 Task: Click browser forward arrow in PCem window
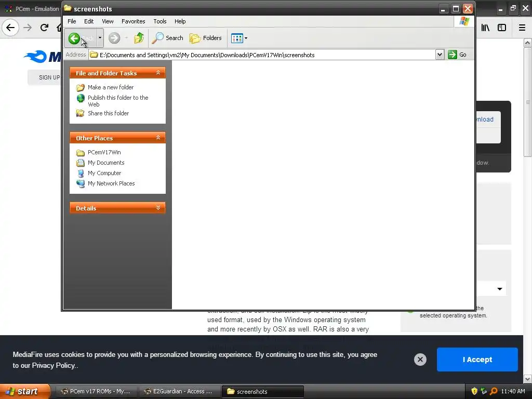(x=28, y=28)
